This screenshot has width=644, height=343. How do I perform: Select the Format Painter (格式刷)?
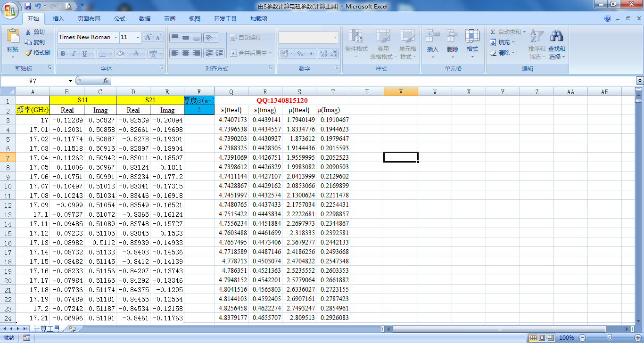click(x=38, y=53)
